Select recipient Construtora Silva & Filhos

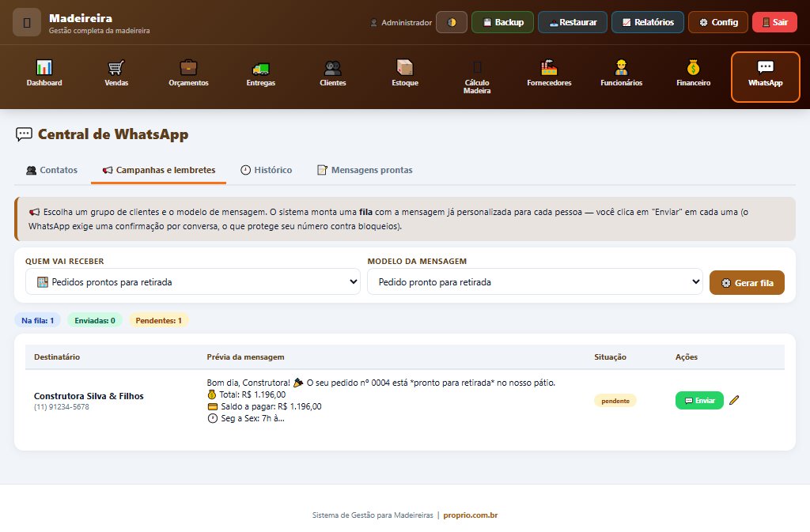coord(89,396)
